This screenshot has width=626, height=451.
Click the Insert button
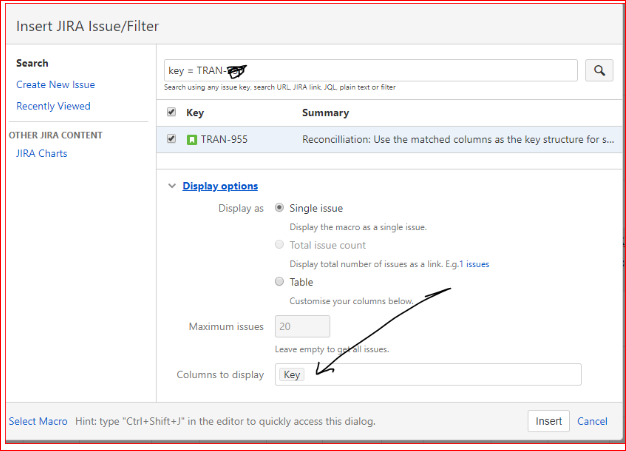coord(549,421)
